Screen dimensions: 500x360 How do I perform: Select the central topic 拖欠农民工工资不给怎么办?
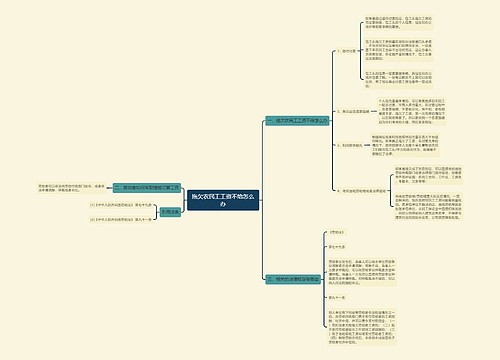pyautogui.click(x=223, y=200)
